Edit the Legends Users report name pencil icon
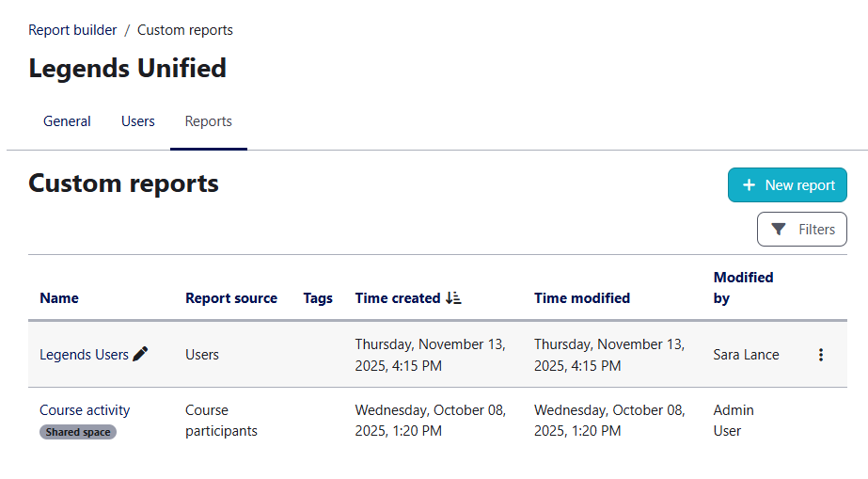868x479 pixels. pyautogui.click(x=141, y=354)
